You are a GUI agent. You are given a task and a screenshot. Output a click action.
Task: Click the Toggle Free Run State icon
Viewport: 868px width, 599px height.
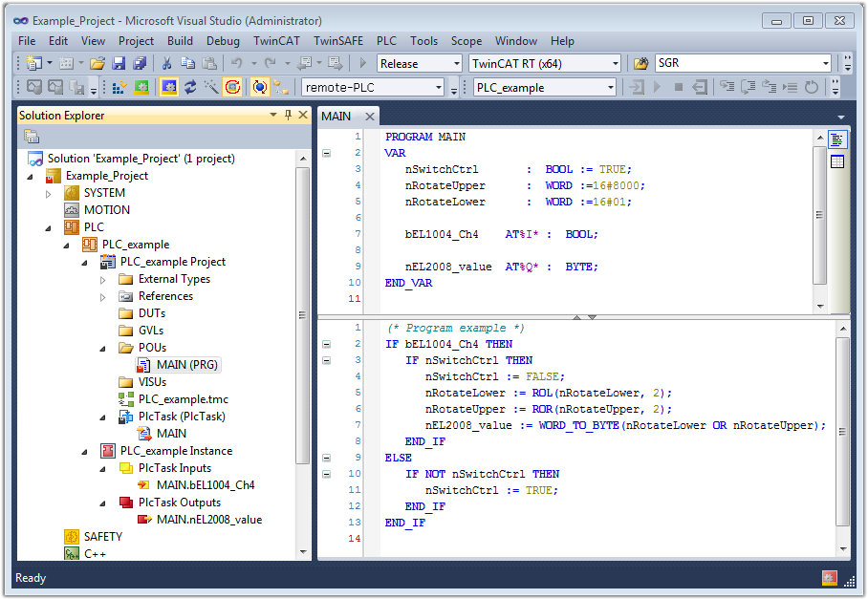(x=232, y=87)
